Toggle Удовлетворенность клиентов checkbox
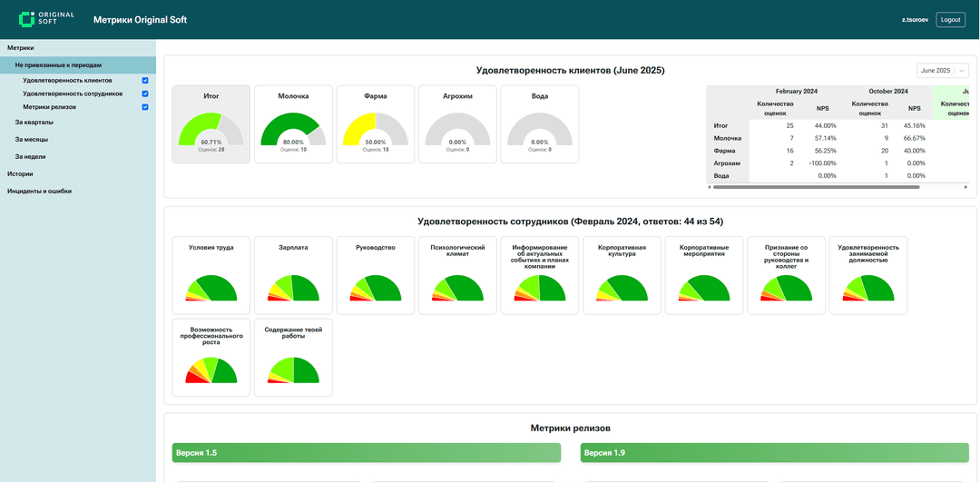Screen dimensions: 980x483 pos(145,81)
